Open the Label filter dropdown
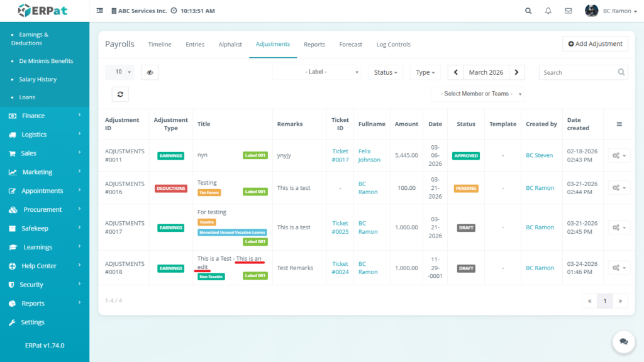 tap(317, 72)
